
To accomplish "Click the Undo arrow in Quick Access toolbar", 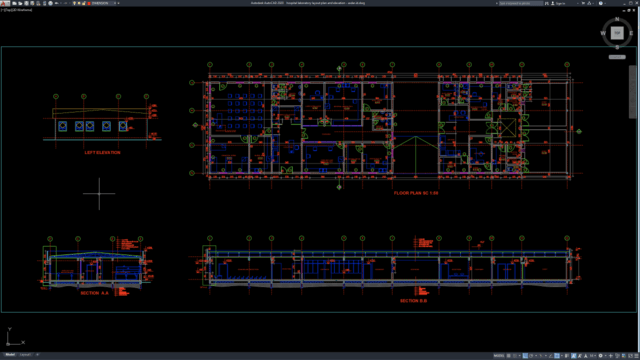I will (57, 3).
